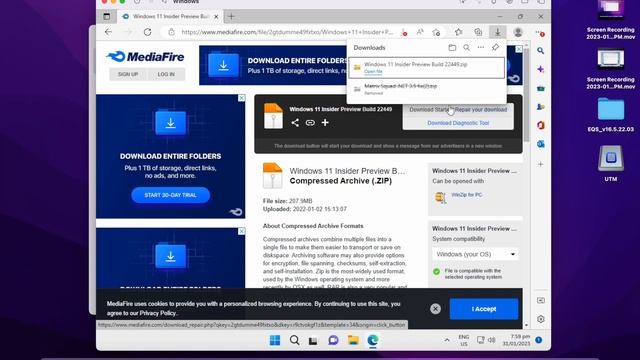Image resolution: width=640 pixels, height=360 pixels.
Task: Open Windows Start menu
Action: click(x=275, y=340)
